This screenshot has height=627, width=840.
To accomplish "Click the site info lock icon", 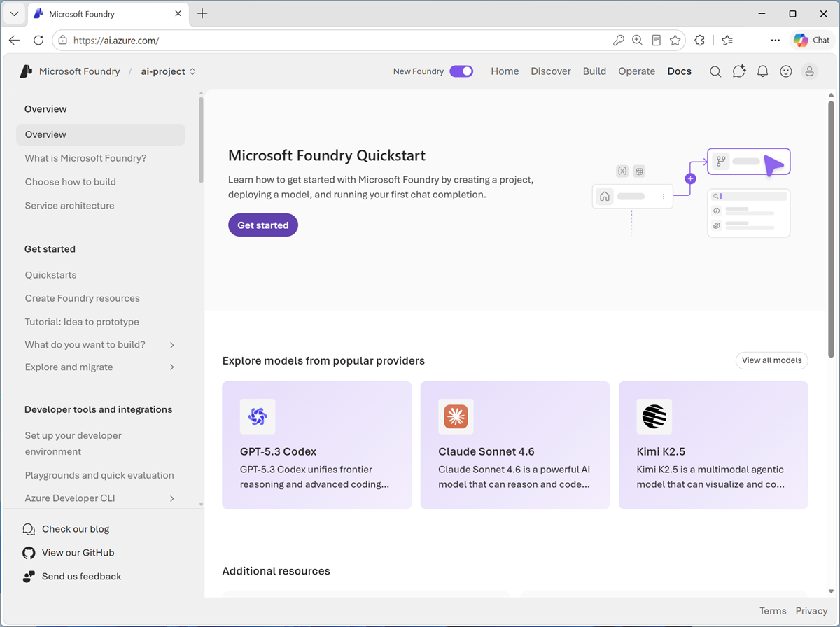I will click(63, 41).
